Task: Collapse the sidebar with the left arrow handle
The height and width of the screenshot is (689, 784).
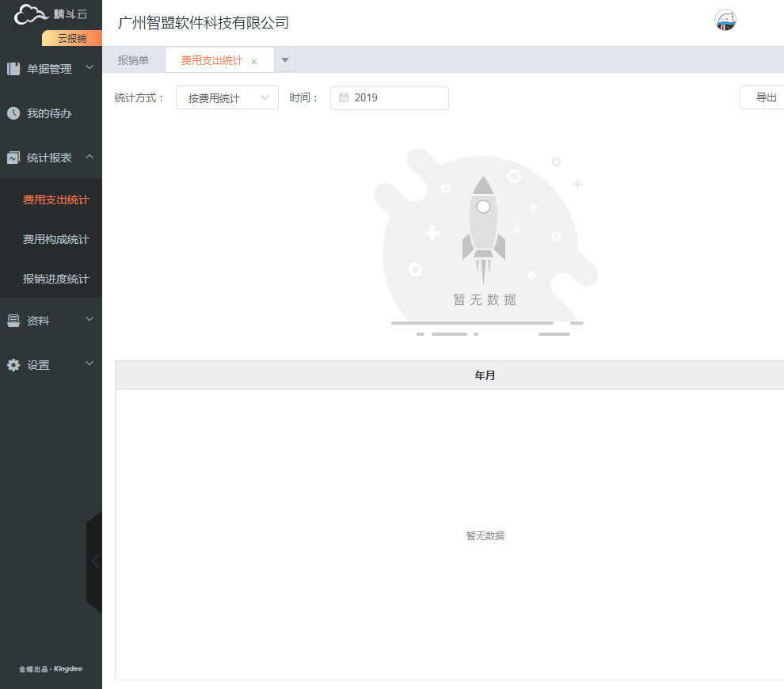Action: pos(95,561)
